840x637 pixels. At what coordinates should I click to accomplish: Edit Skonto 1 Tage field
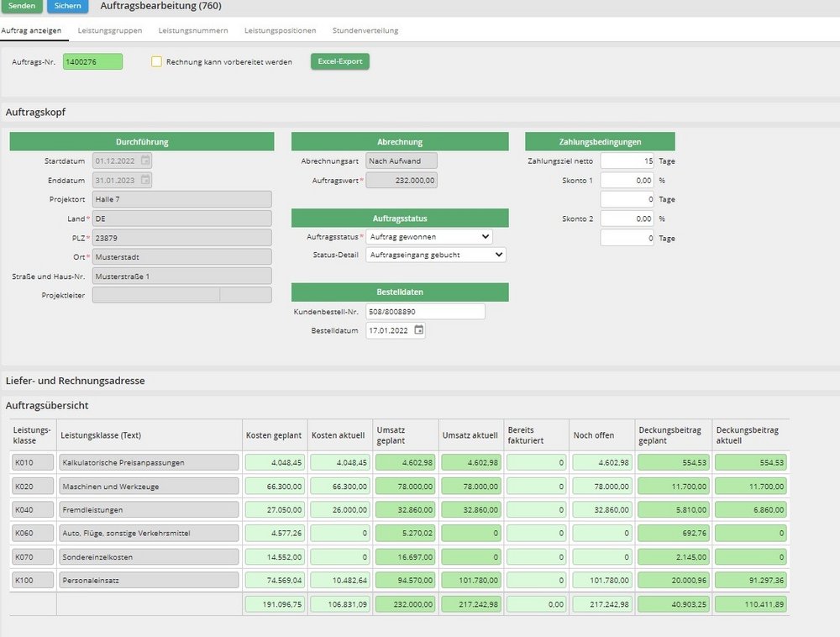[x=627, y=199]
